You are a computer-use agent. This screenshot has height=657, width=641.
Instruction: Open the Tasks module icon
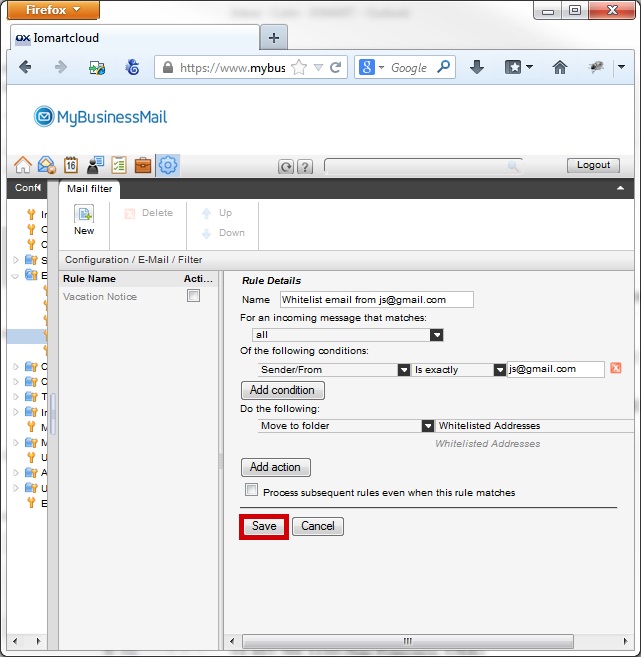[x=120, y=166]
